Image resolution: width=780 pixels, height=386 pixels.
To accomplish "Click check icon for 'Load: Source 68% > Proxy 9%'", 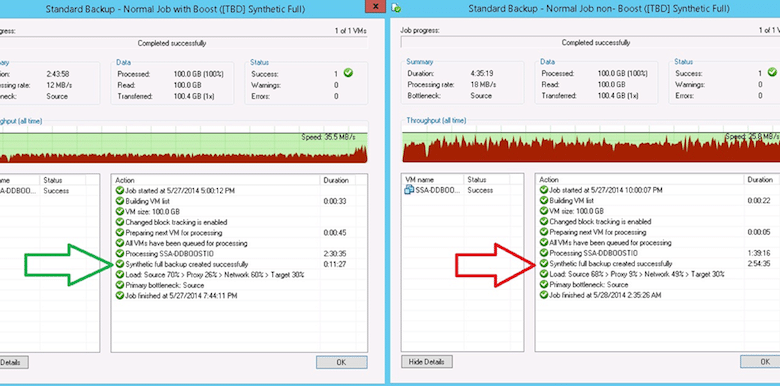I will pyautogui.click(x=544, y=274).
